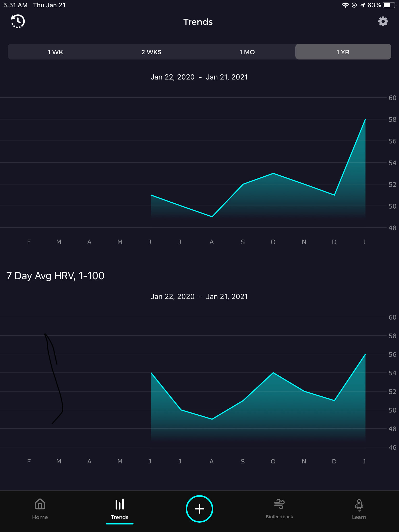Click the location arrow status icon
The height and width of the screenshot is (532, 399).
coord(363,5)
